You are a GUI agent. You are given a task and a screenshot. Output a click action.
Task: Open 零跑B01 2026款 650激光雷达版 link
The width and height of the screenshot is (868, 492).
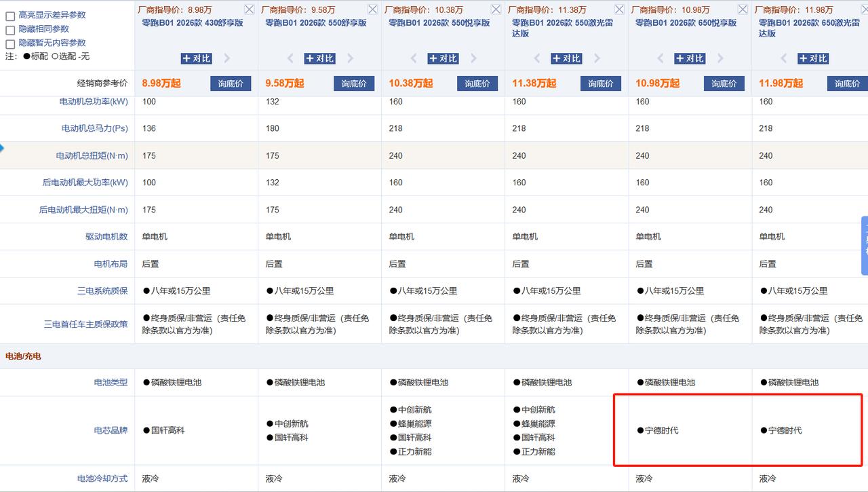809,28
